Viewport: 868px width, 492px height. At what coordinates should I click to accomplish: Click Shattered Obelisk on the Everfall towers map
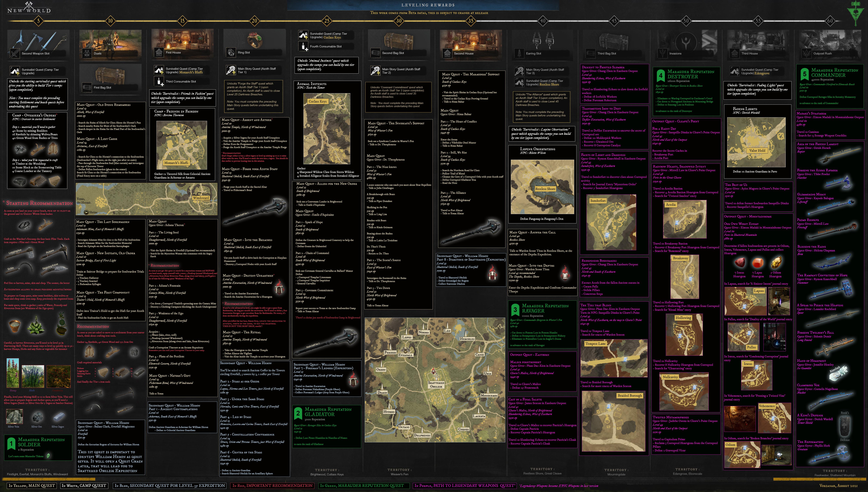coord(436,385)
